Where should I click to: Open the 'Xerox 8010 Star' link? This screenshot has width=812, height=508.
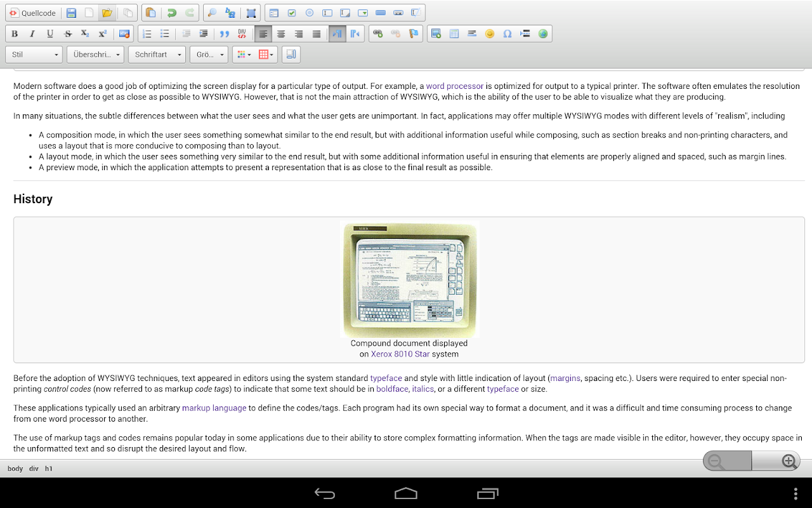[400, 354]
